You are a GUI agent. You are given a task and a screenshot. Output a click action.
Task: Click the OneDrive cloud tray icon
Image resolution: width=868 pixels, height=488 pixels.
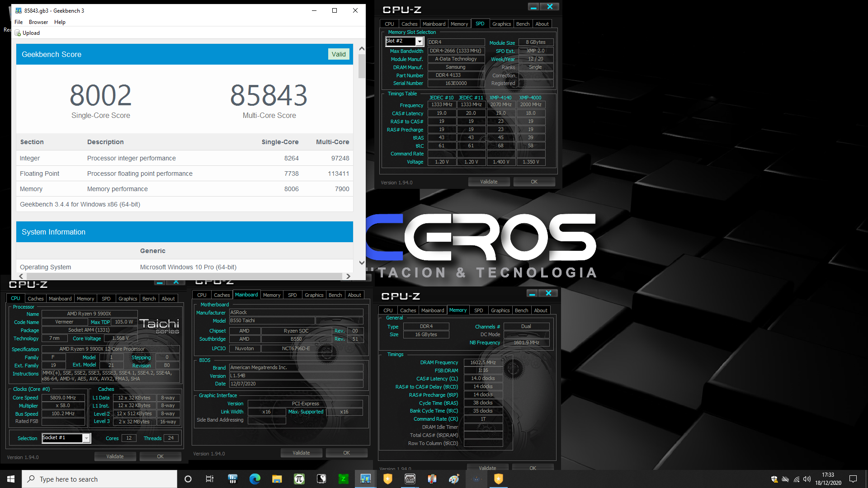point(785,479)
